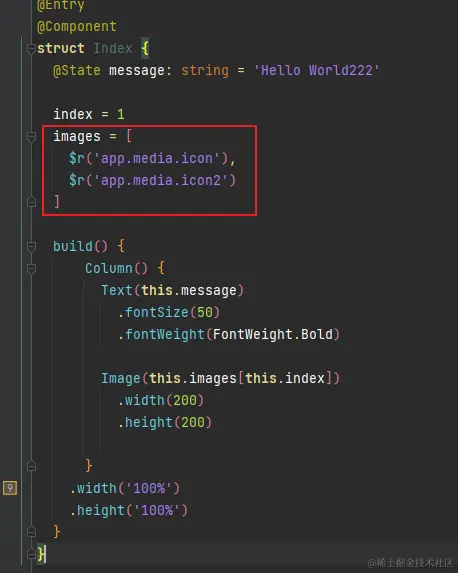Viewport: 458px width, 573px height.
Task: Fold the images array declaration
Action: tap(31, 137)
